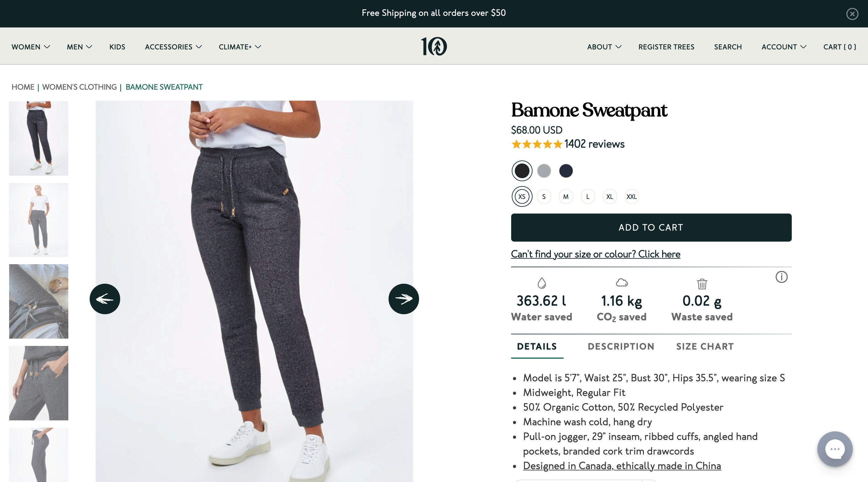The height and width of the screenshot is (482, 868).
Task: Show the next product image arrow
Action: point(404,299)
